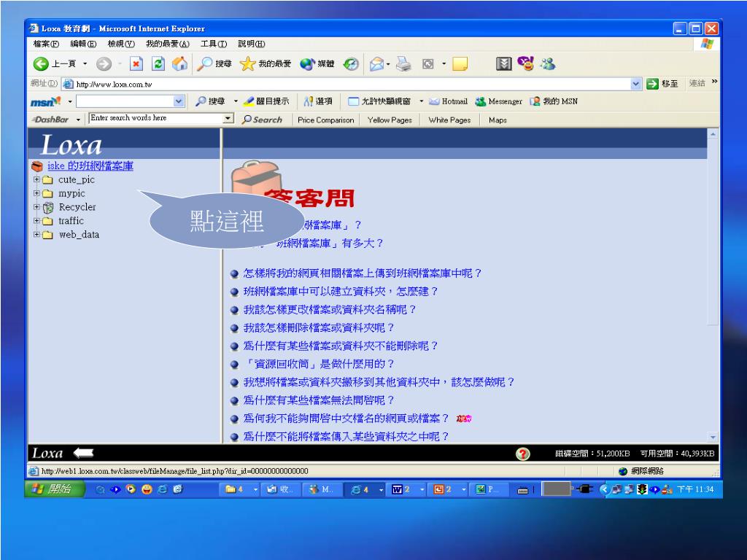Expand the cute_pic folder tree node
Image resolution: width=747 pixels, height=560 pixels.
(x=36, y=180)
